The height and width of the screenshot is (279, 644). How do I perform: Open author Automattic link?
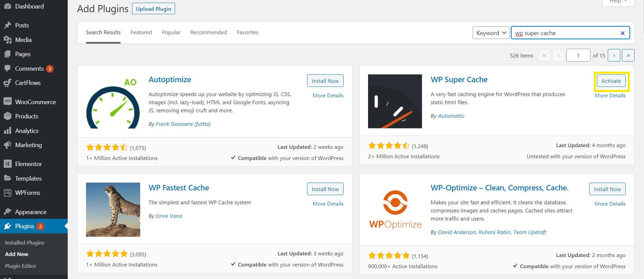coord(451,116)
